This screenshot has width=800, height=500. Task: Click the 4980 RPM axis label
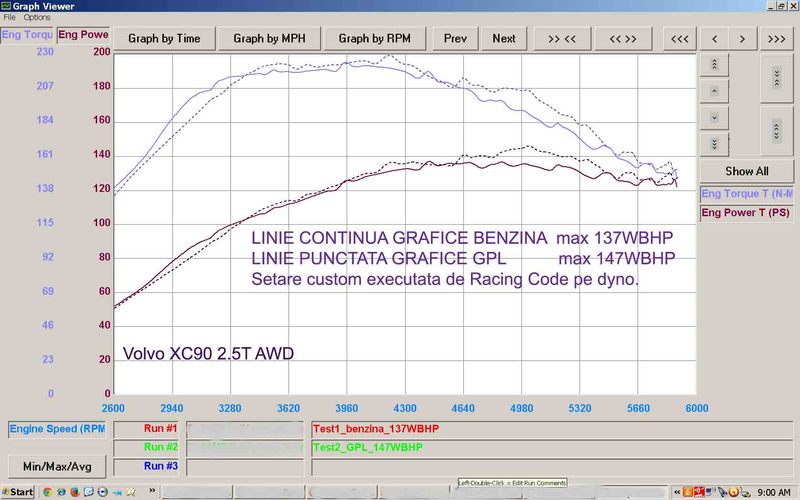click(521, 409)
